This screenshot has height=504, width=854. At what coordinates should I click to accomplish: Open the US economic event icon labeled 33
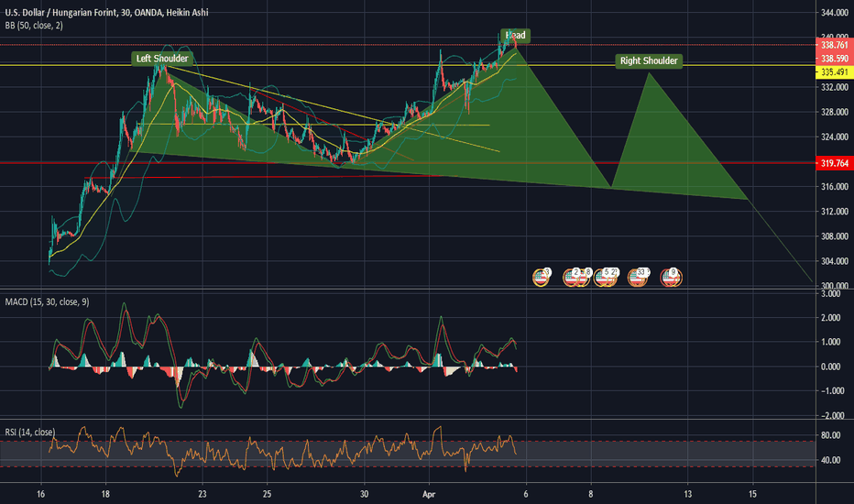pyautogui.click(x=638, y=278)
